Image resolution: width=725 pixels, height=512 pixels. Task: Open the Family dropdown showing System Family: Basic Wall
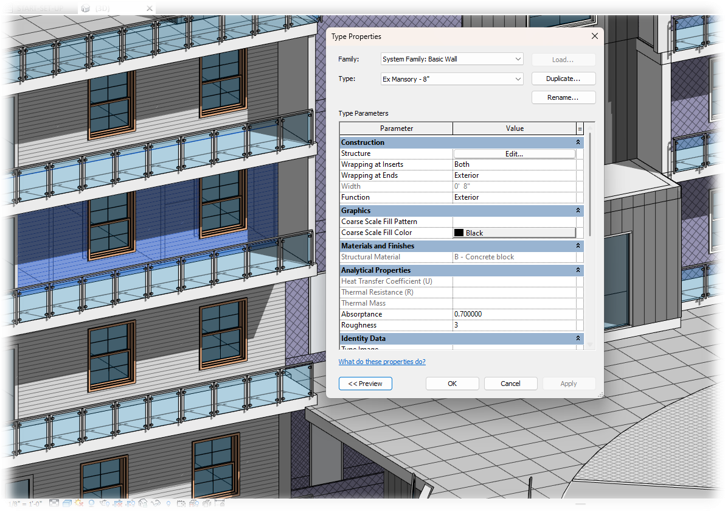tap(452, 59)
